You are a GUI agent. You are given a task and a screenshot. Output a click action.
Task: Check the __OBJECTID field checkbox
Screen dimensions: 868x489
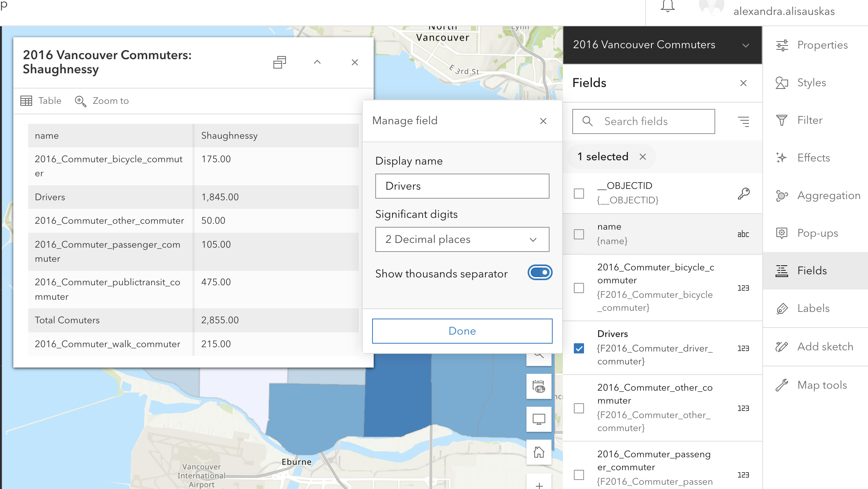coord(579,194)
